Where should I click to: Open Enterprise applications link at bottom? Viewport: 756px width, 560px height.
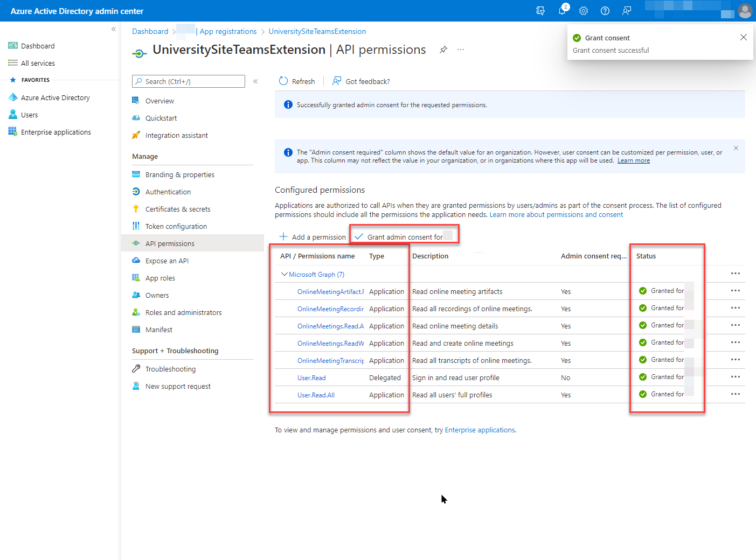coord(480,430)
